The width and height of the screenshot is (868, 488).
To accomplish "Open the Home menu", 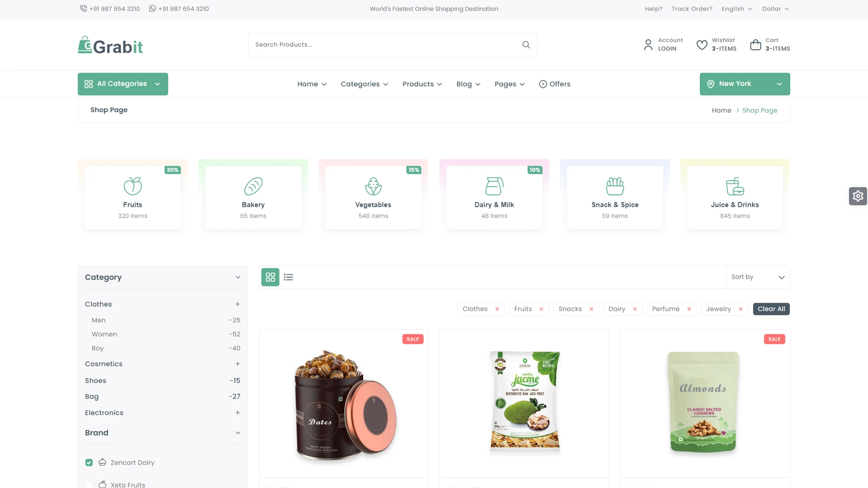I will tap(312, 84).
